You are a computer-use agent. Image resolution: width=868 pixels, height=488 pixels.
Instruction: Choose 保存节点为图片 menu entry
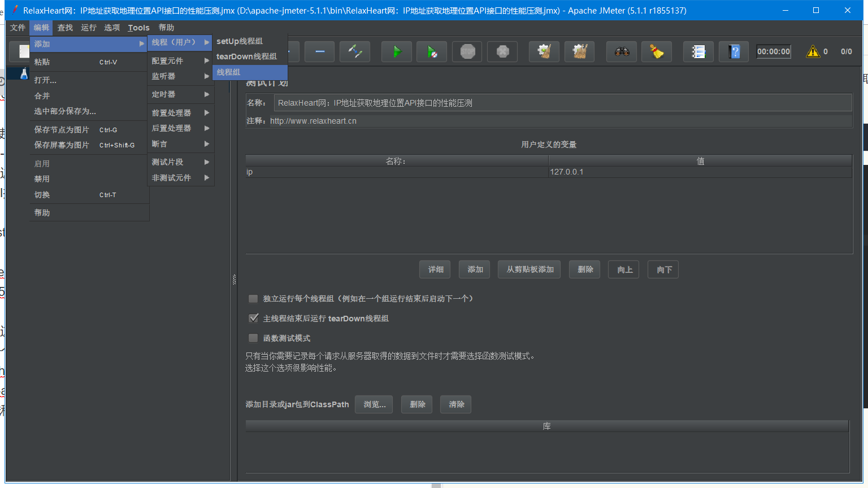point(89,130)
